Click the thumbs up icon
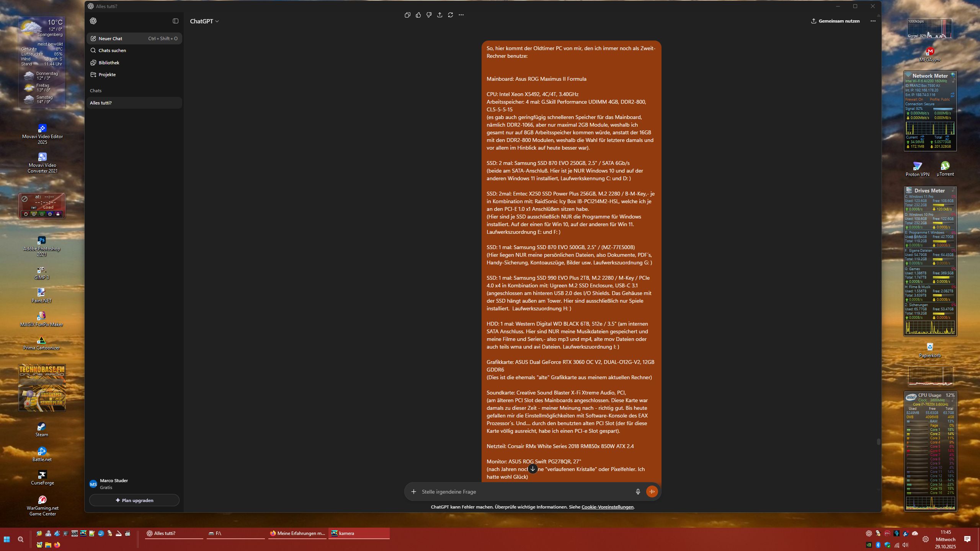The width and height of the screenshot is (980, 551). click(x=418, y=15)
